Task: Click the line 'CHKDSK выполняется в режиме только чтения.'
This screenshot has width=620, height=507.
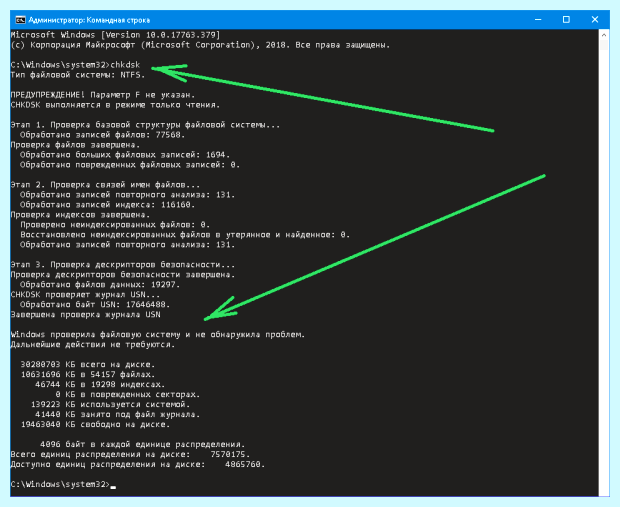Action: (x=115, y=105)
